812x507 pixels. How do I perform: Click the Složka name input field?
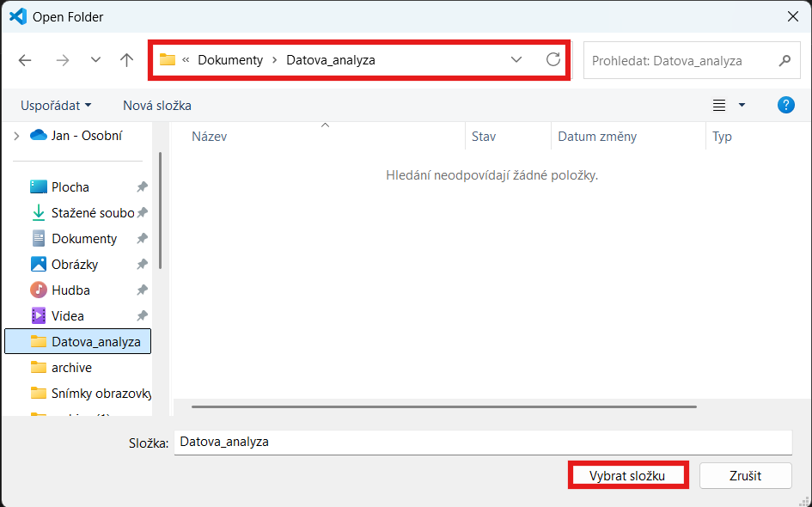pyautogui.click(x=483, y=443)
